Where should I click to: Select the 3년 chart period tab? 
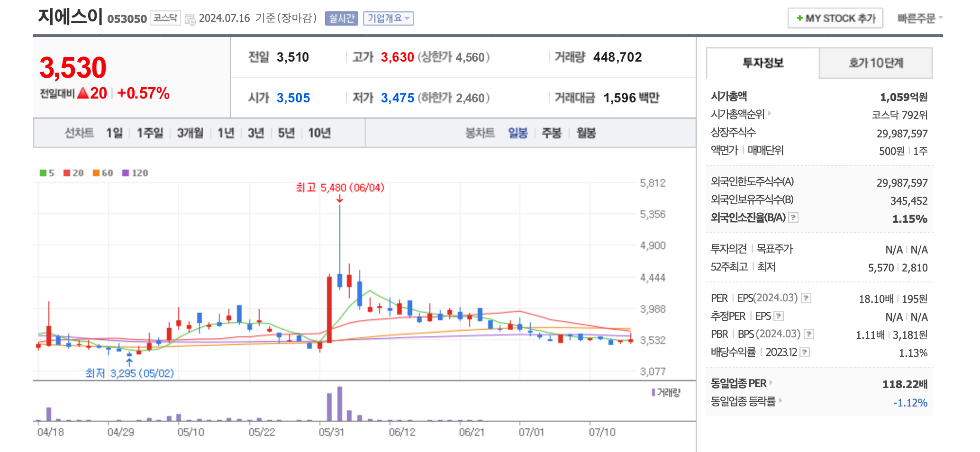pyautogui.click(x=256, y=133)
